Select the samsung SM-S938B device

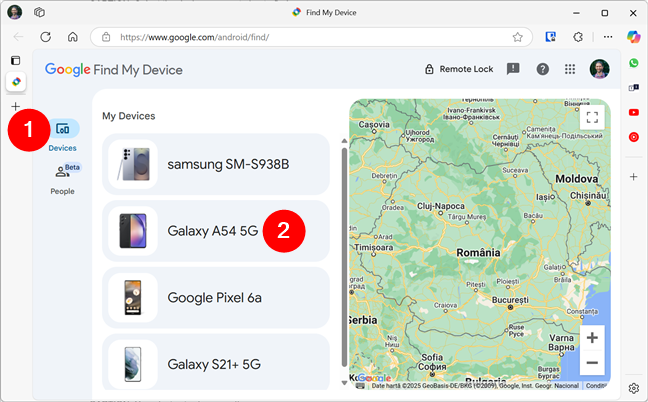[216, 164]
